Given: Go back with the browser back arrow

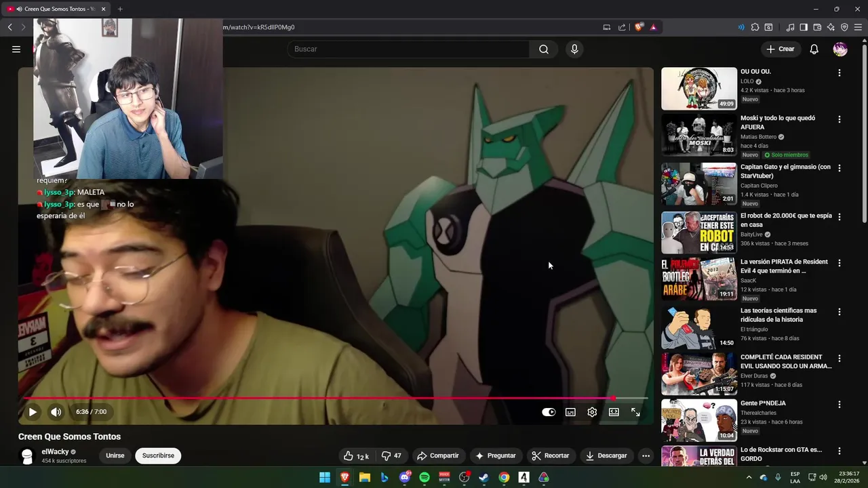Looking at the screenshot, I should [x=10, y=27].
